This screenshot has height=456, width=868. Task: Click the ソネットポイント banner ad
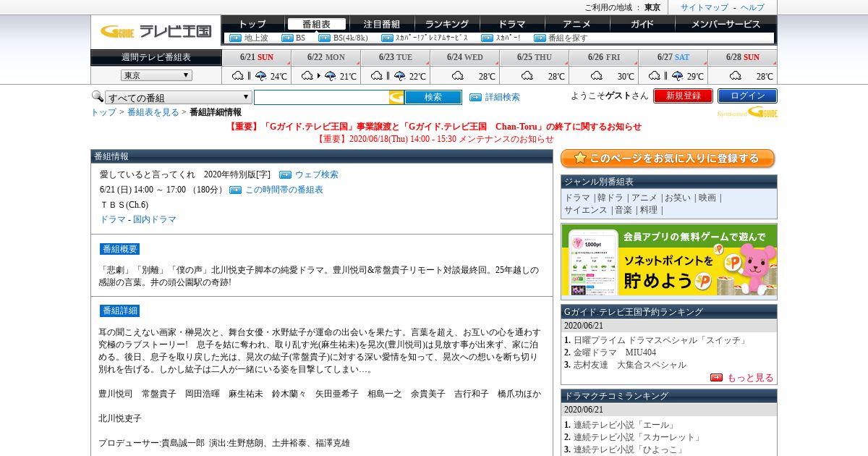[x=669, y=261]
